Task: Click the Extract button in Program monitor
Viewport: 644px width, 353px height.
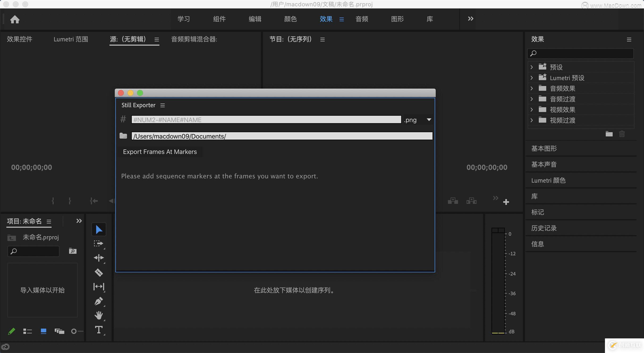Action: tap(472, 201)
